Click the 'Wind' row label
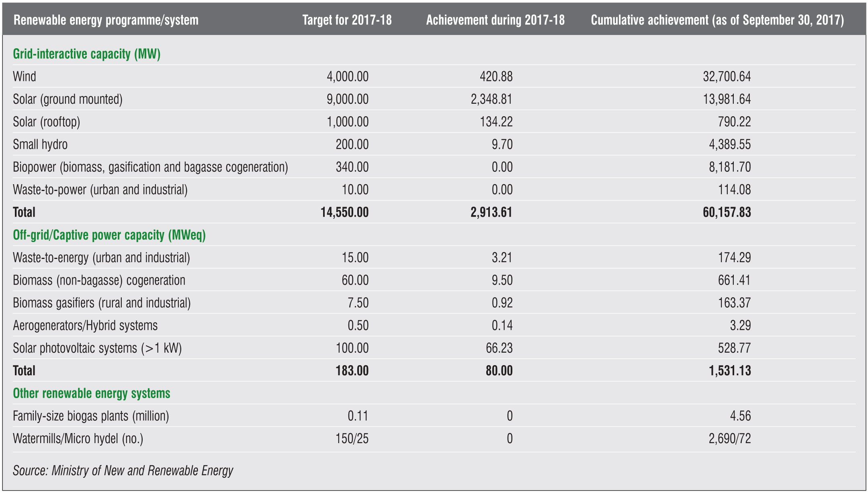Viewport: 868px width, 493px height. pyautogui.click(x=25, y=76)
